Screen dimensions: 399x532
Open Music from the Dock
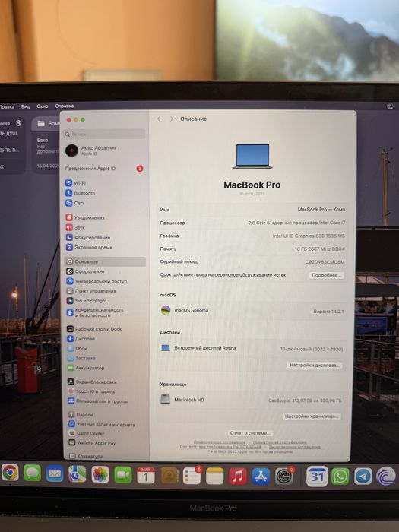237,477
